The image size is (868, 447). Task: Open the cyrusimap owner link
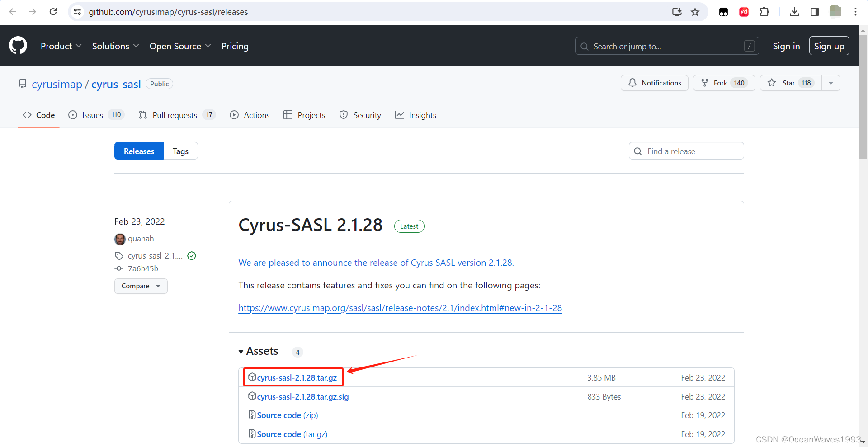[x=57, y=84]
